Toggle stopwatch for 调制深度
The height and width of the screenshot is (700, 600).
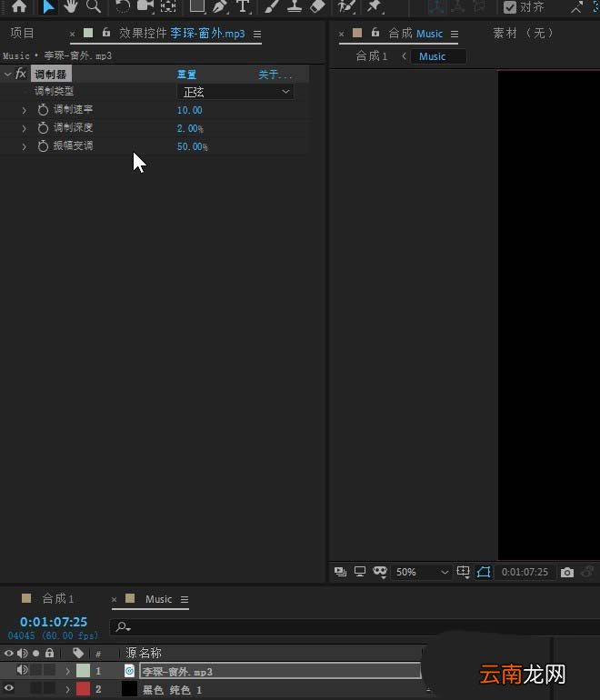43,128
